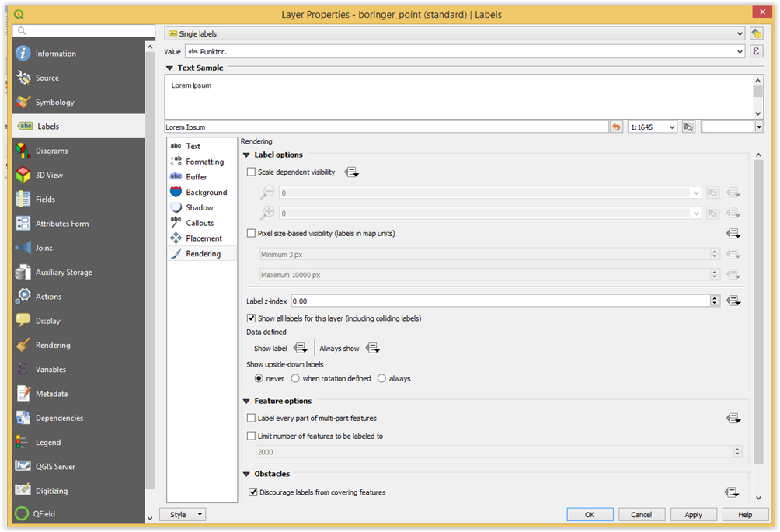780x532 pixels.
Task: Reset sample text with orange arrow icon
Action: coord(616,127)
